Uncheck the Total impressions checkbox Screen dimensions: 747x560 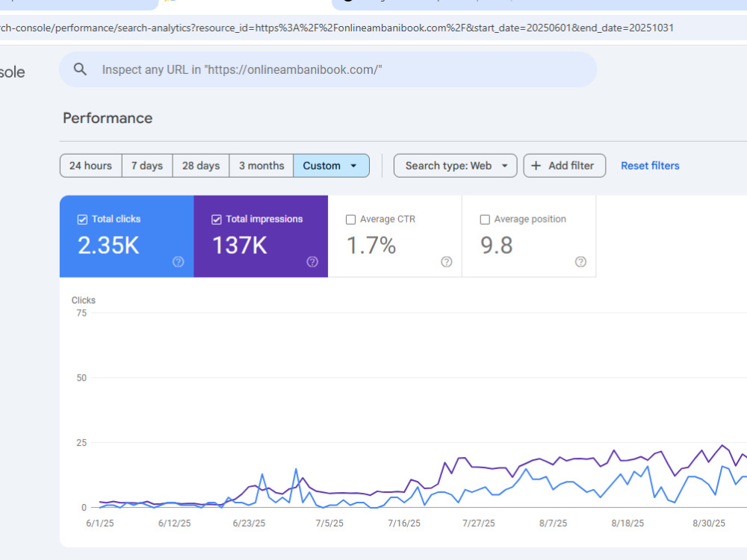[217, 220]
